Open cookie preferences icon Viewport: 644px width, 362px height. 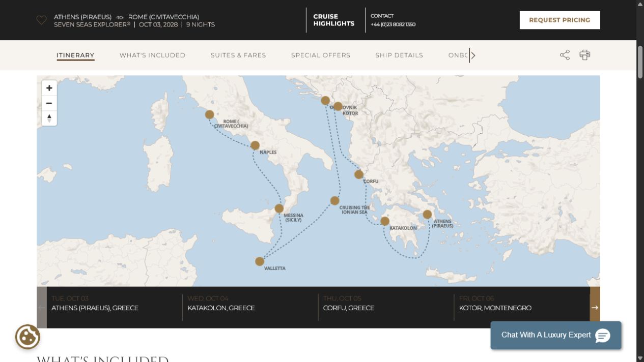27,337
